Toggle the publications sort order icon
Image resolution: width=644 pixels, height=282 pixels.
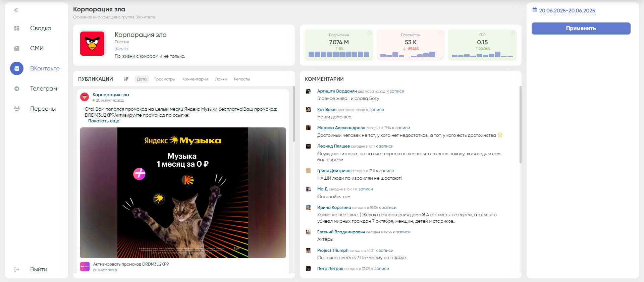[x=126, y=79]
